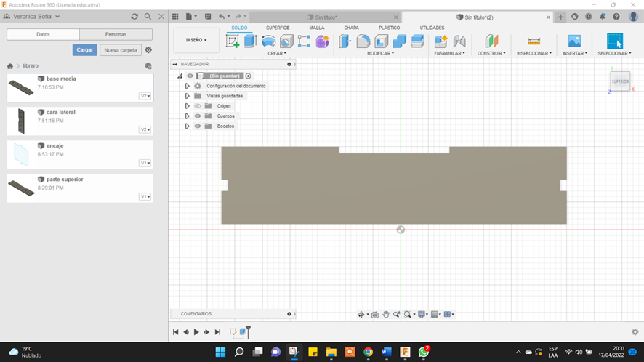Select the Joint tool

click(x=459, y=41)
